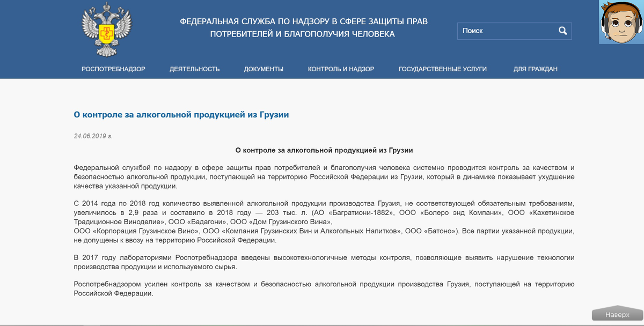
Task: Click the date 24.06.2019 г.
Action: pyautogui.click(x=93, y=136)
